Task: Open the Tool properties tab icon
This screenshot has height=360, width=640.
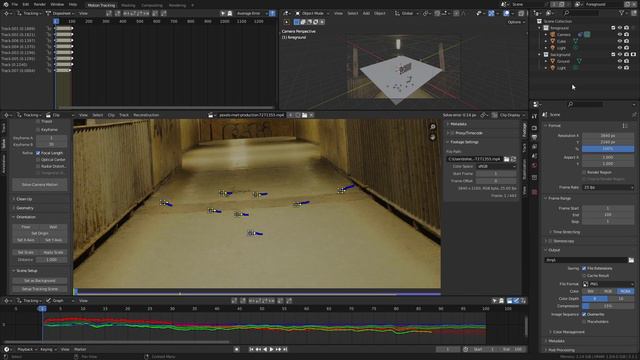Action: tap(534, 117)
